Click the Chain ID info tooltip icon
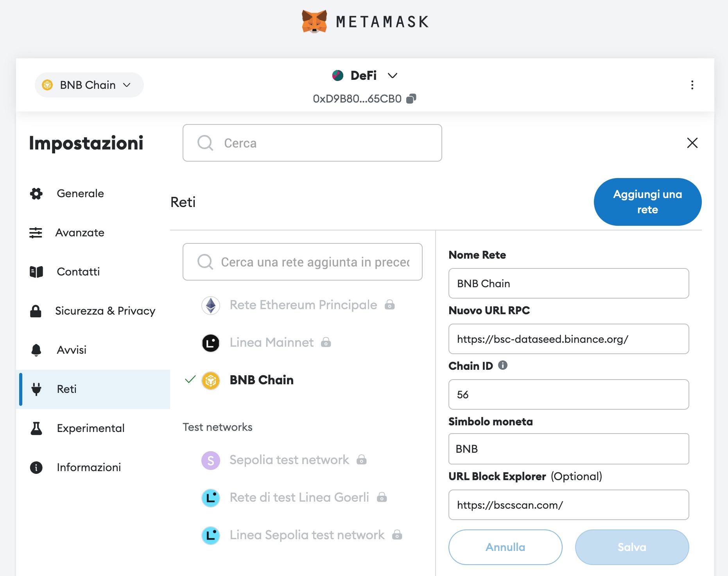Screen dimensions: 728x576 coord(503,365)
